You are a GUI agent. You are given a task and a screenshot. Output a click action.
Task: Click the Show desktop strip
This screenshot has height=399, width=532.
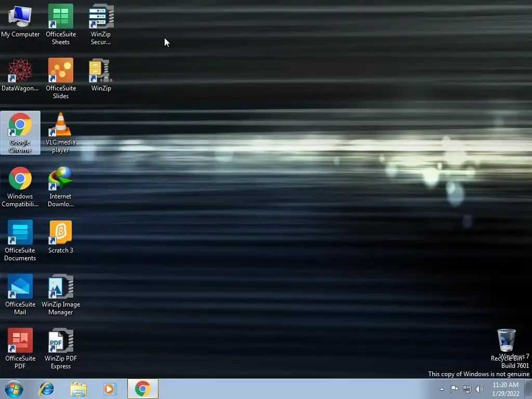tap(528, 389)
